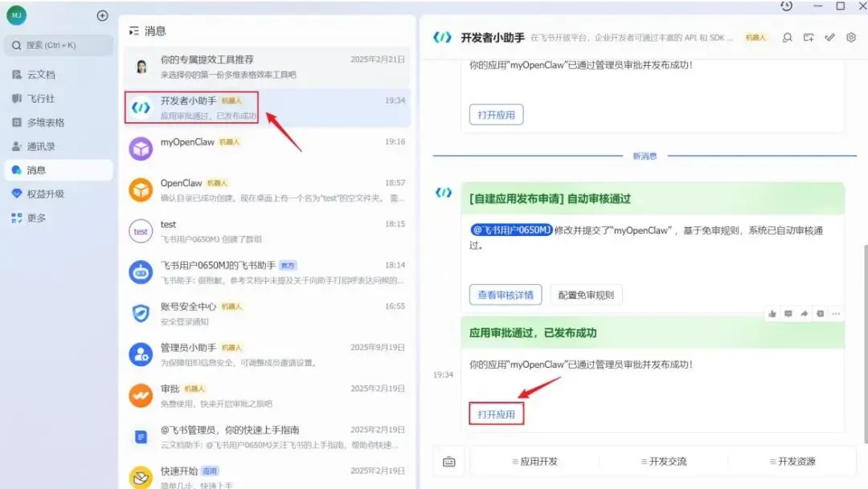Screen dimensions: 868x489
Task: Click the upper 打开应用 button
Action: pos(496,115)
